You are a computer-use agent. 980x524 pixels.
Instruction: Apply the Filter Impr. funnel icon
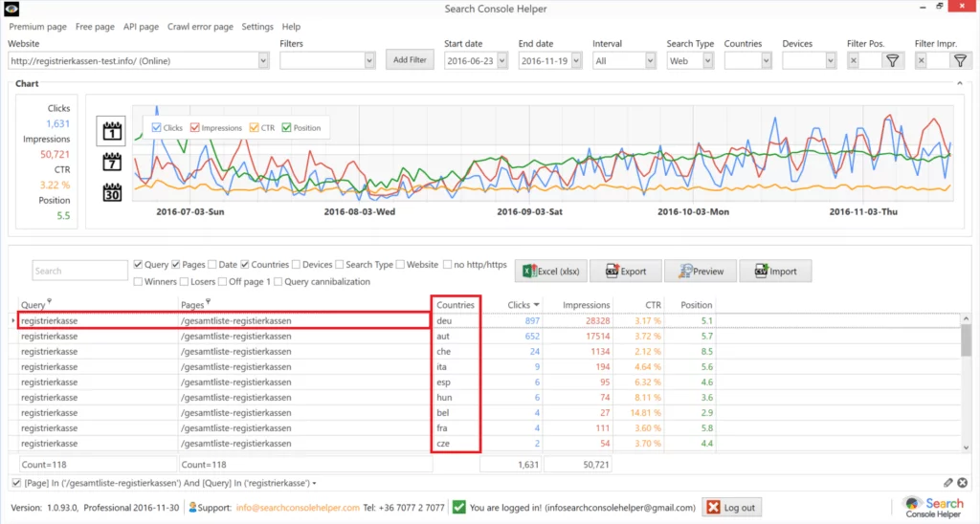[x=960, y=60]
